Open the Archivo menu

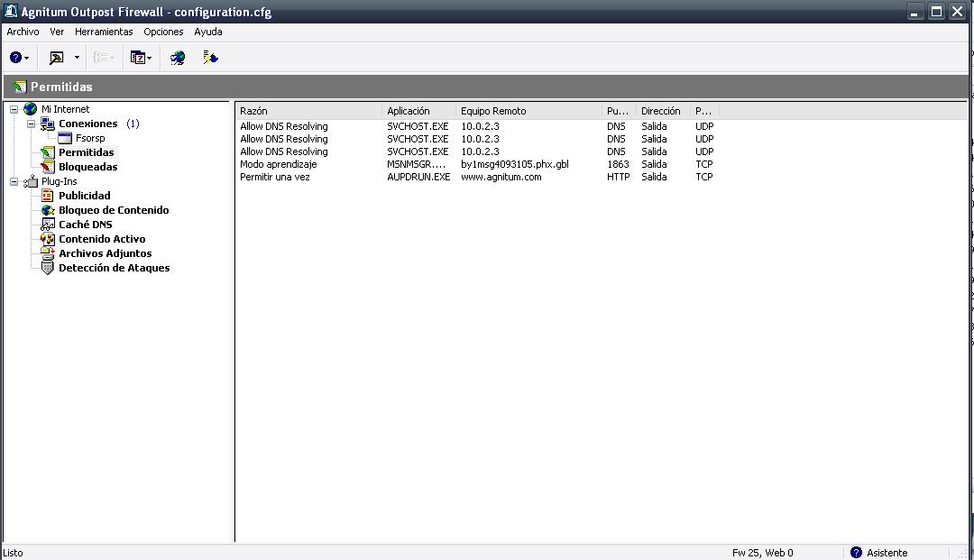(23, 32)
